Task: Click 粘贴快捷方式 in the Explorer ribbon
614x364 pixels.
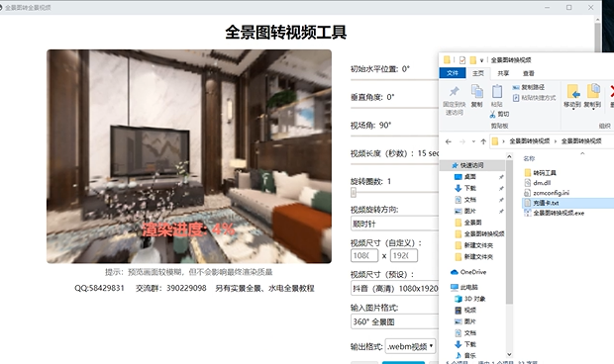Action: coord(534,98)
